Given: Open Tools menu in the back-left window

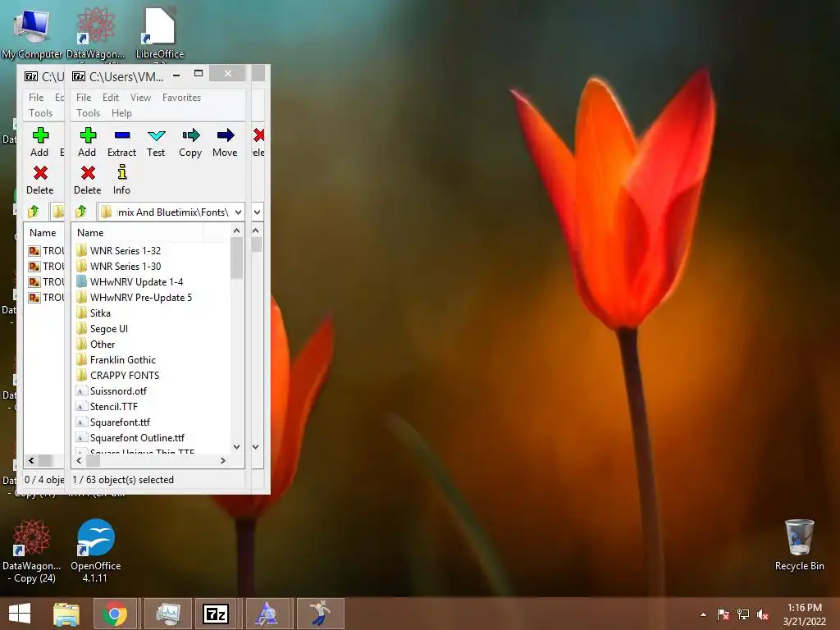Looking at the screenshot, I should (x=41, y=113).
